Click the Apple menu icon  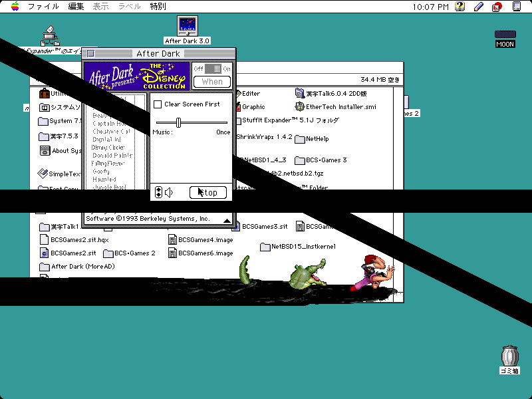click(14, 7)
